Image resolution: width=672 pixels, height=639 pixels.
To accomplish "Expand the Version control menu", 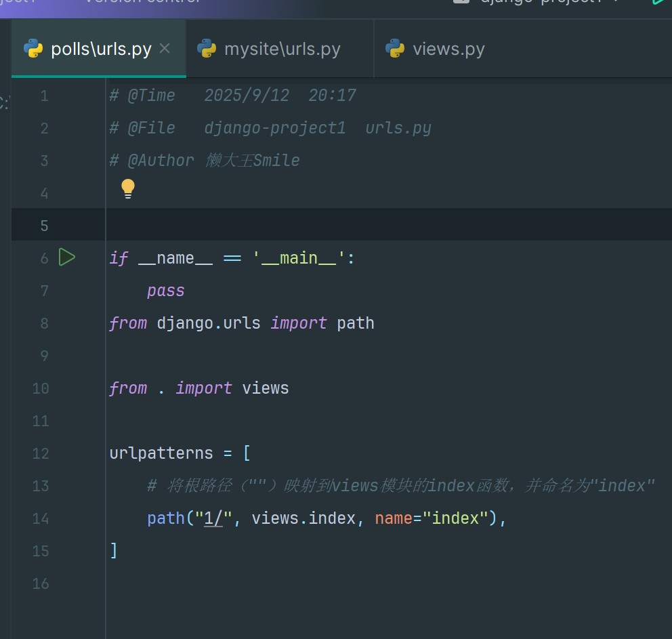I will coord(142,2).
